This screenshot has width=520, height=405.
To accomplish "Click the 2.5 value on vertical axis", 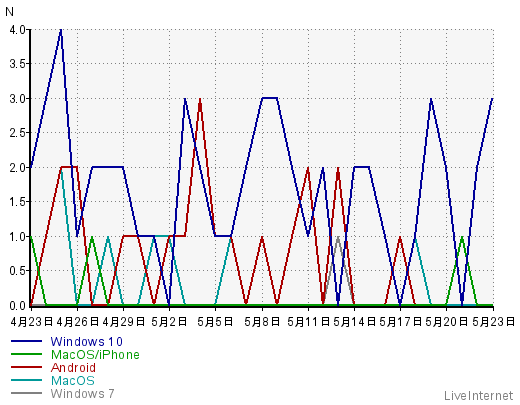I will 17,133.
